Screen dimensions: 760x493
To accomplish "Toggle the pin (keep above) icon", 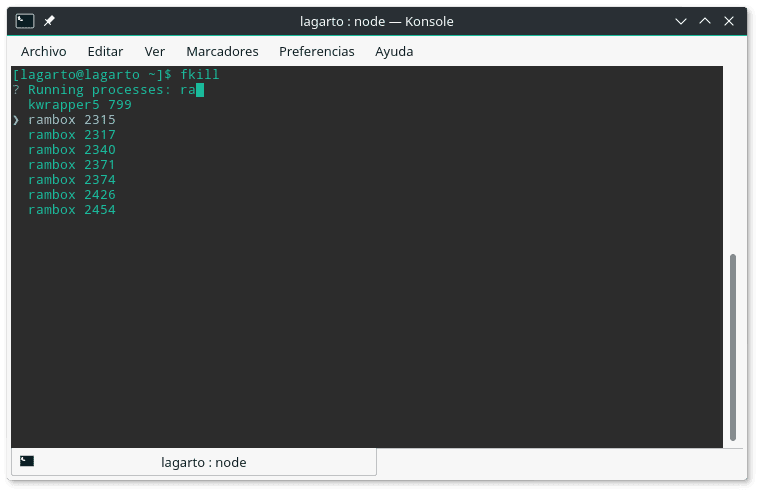I will point(49,21).
